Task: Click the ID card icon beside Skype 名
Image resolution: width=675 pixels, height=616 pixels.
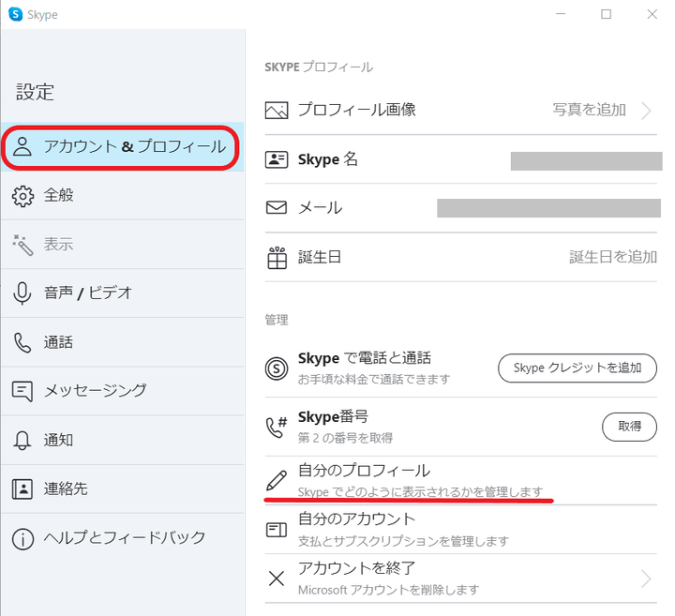Action: point(277,159)
